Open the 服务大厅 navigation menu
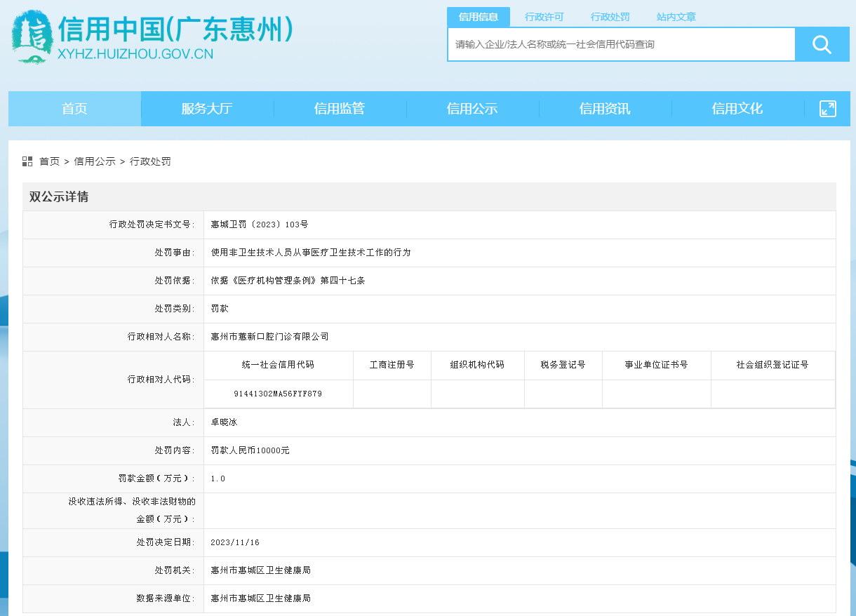Screen dimensions: 856x616 207,109
